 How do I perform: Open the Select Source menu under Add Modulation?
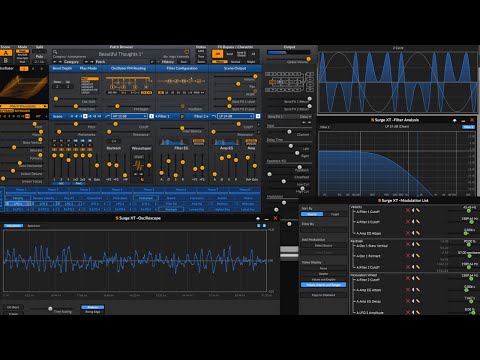tap(323, 246)
